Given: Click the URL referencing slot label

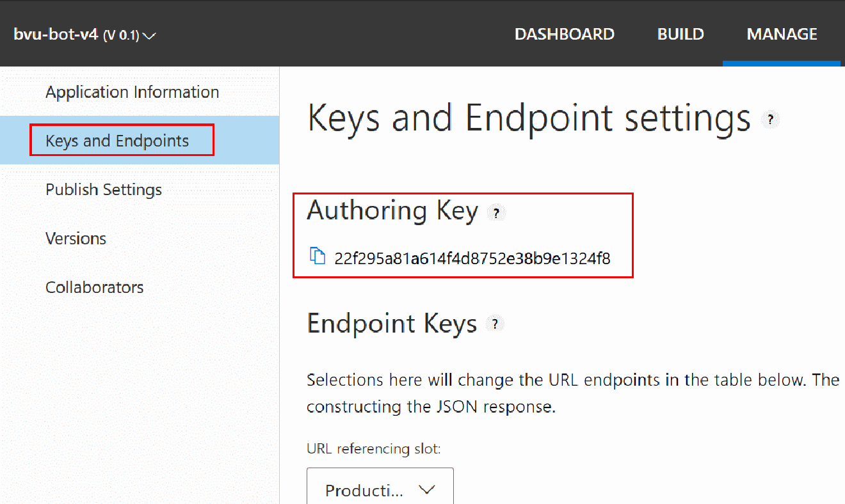Looking at the screenshot, I should 373,448.
